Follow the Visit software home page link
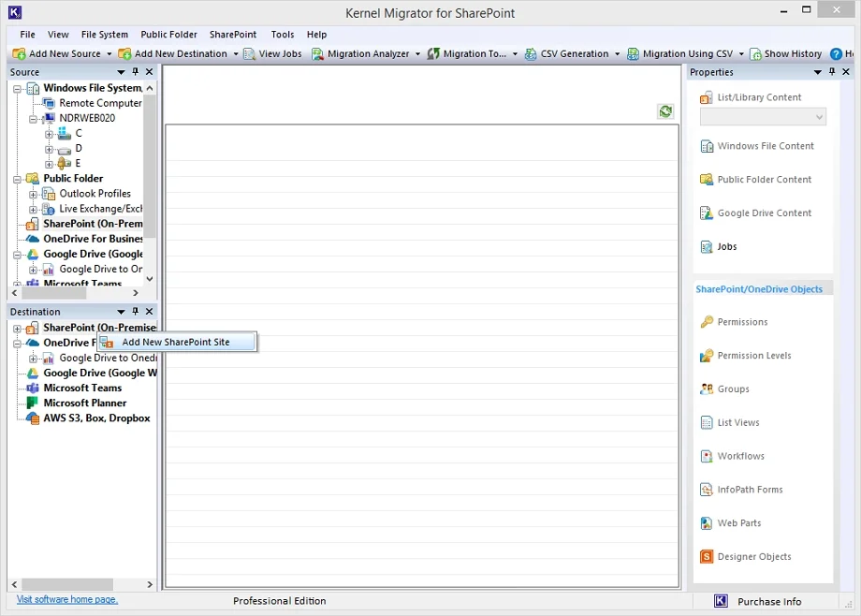 (67, 599)
